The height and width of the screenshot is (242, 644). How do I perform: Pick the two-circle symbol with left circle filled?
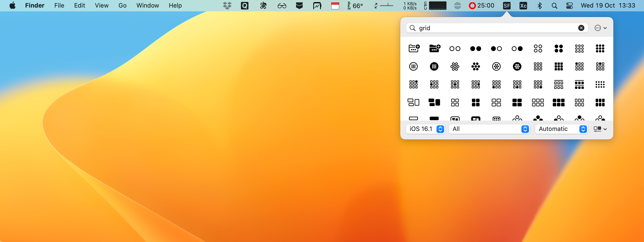point(496,49)
